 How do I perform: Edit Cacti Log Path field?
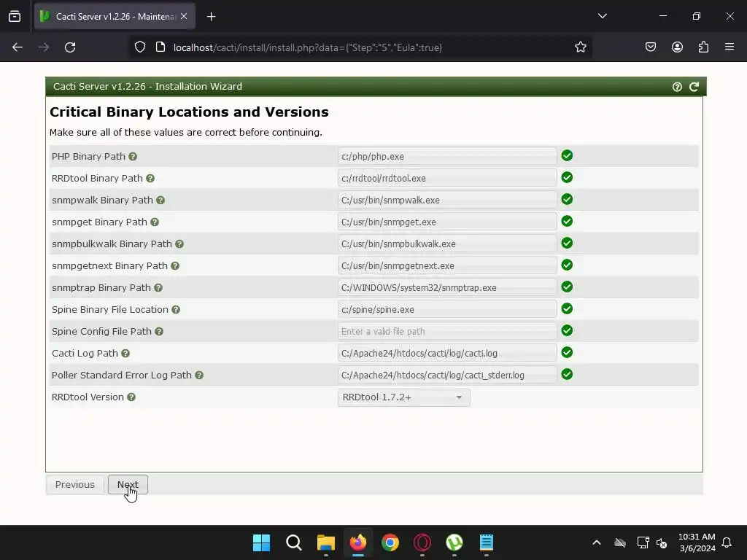click(447, 354)
